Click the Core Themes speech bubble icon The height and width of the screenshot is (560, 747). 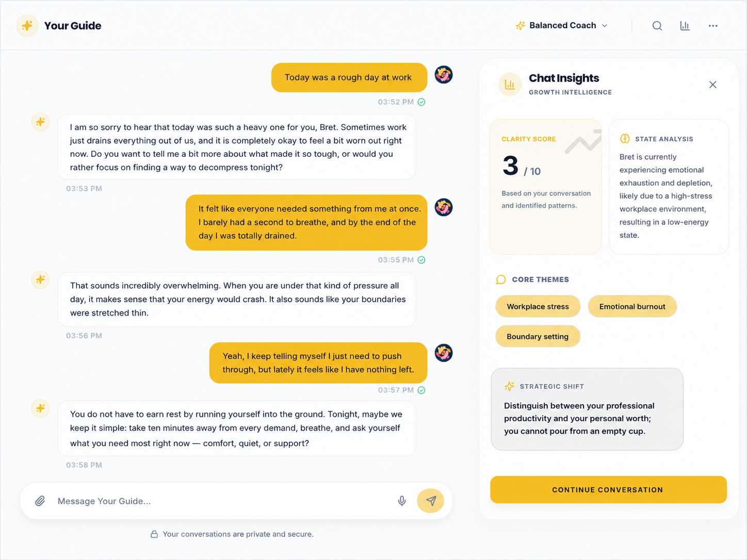pyautogui.click(x=500, y=279)
